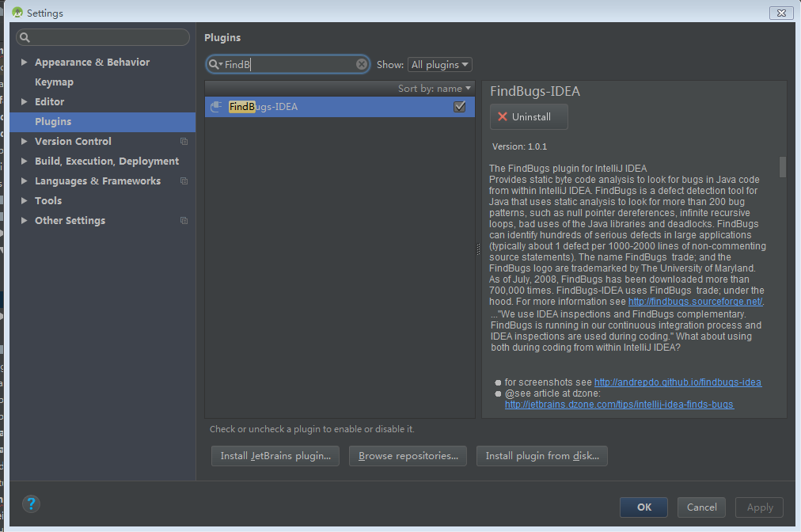
Task: Click the help question mark icon
Action: [31, 503]
